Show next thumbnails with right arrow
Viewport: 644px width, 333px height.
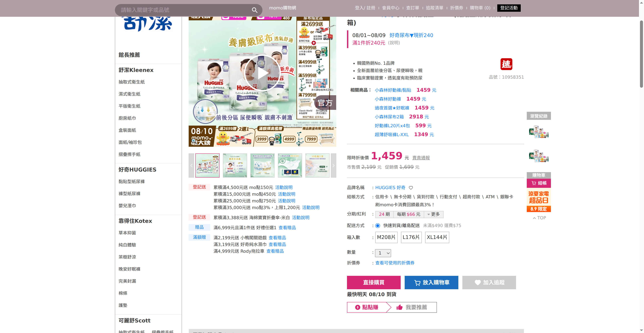(x=333, y=165)
